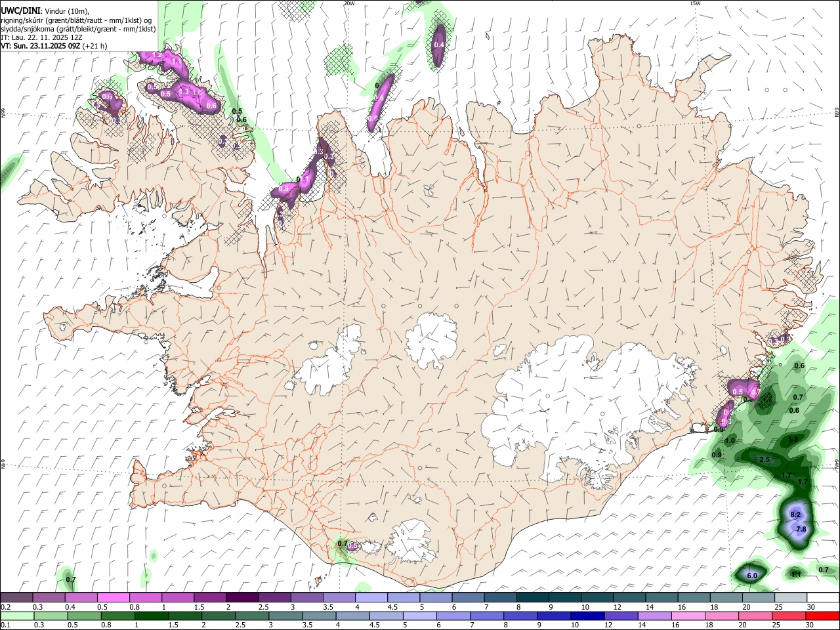Click the dark teal 8–9 swatch in the snow legend
Screen dimensions: 840x630
pyautogui.click(x=532, y=598)
